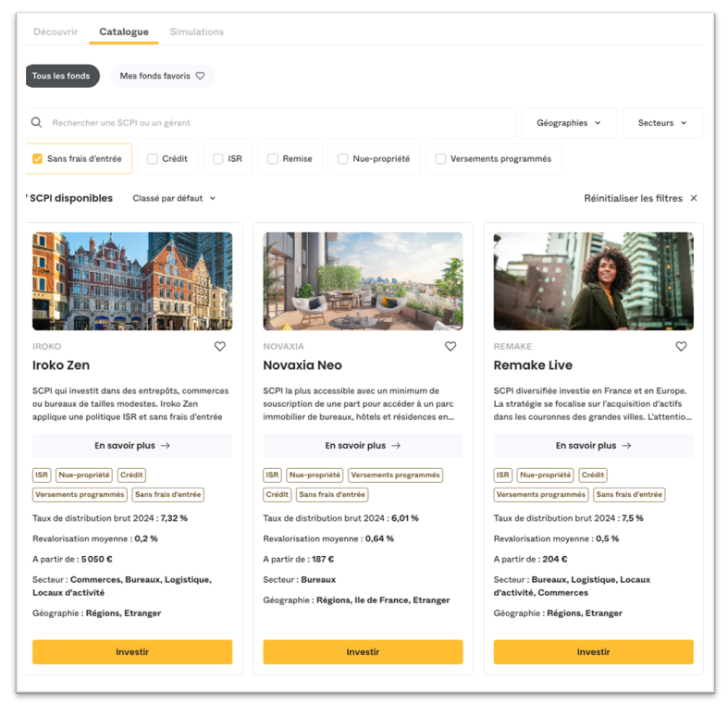728x705 pixels.
Task: Open the Simulations tab
Action: pos(197,31)
